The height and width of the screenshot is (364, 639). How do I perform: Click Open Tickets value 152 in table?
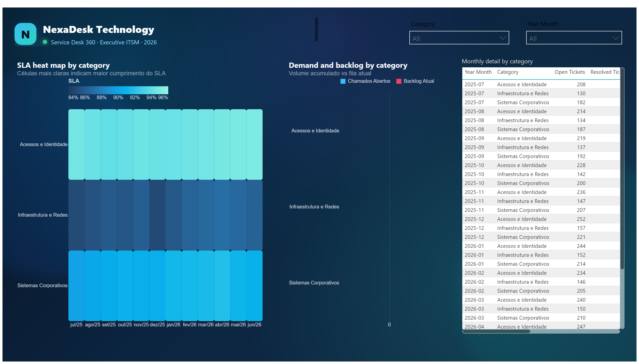coord(581,255)
